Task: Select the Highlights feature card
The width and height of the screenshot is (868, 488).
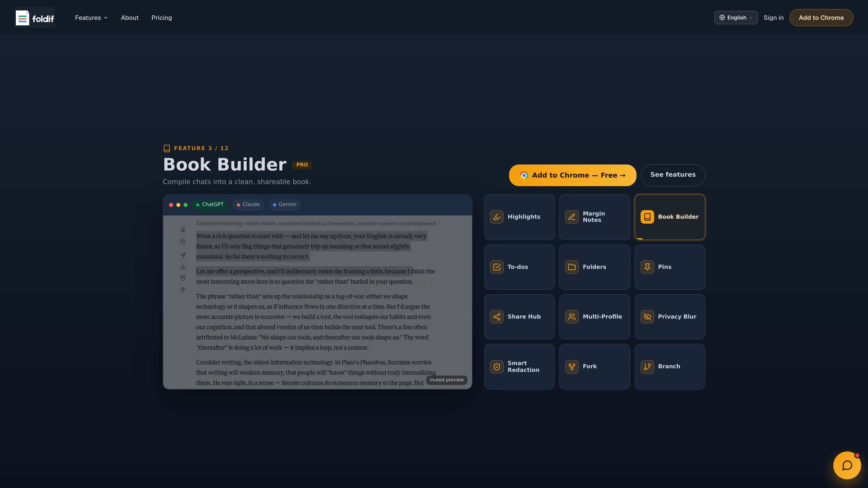Action: (x=519, y=217)
